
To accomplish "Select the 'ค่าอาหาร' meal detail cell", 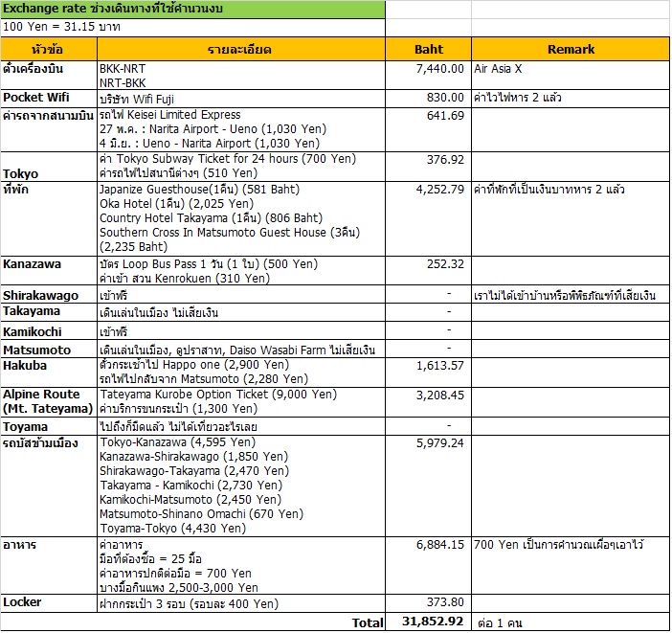I will click(241, 565).
